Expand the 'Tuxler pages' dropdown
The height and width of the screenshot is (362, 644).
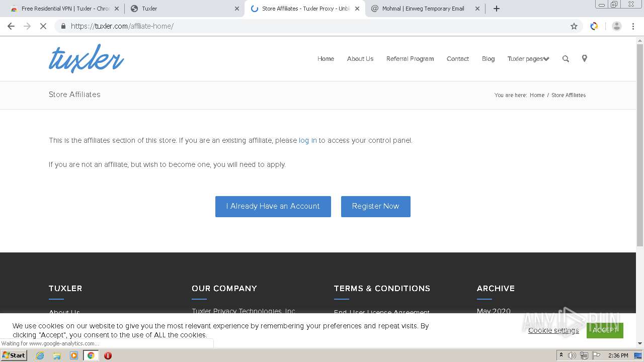pos(528,59)
